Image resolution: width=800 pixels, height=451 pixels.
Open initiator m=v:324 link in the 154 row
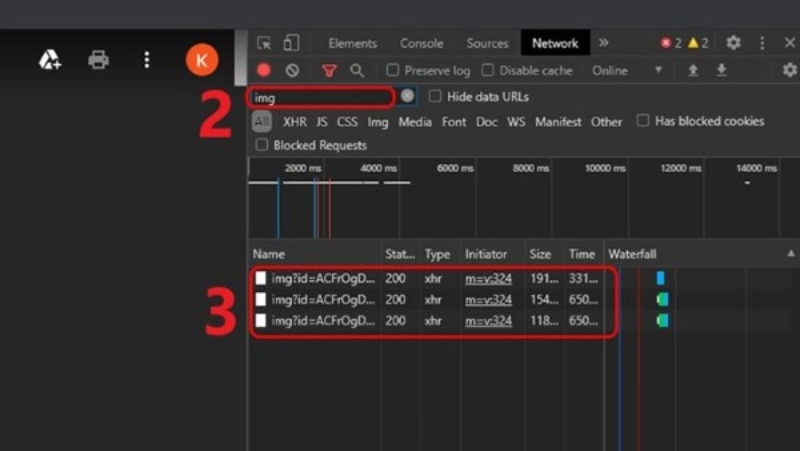point(488,299)
